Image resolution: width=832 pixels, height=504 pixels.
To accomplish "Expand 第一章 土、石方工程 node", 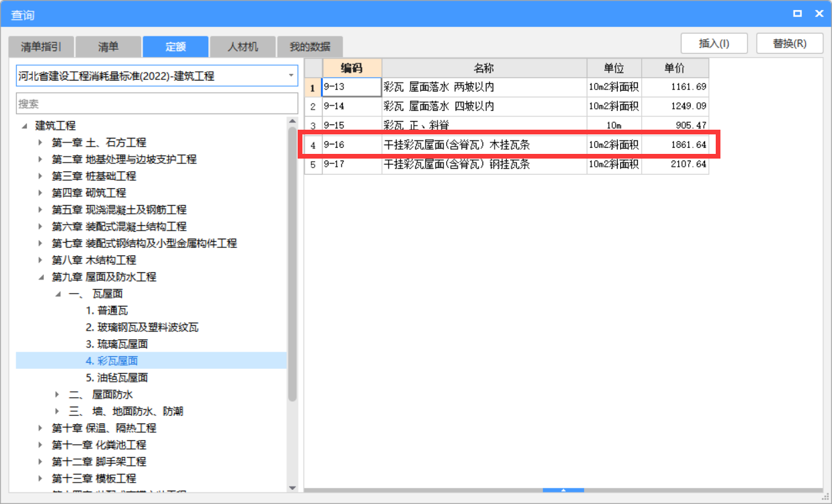I will pos(41,142).
